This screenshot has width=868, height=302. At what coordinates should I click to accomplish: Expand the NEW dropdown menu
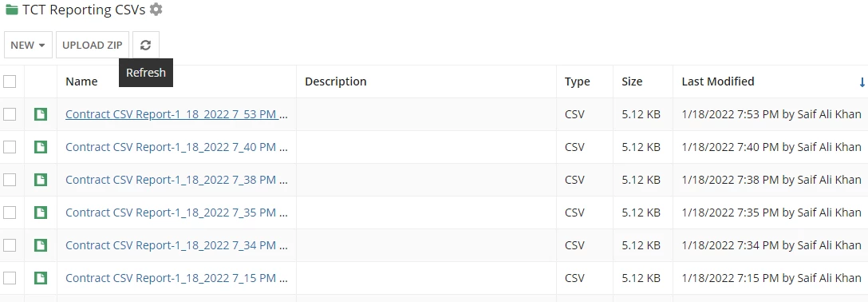pos(28,45)
